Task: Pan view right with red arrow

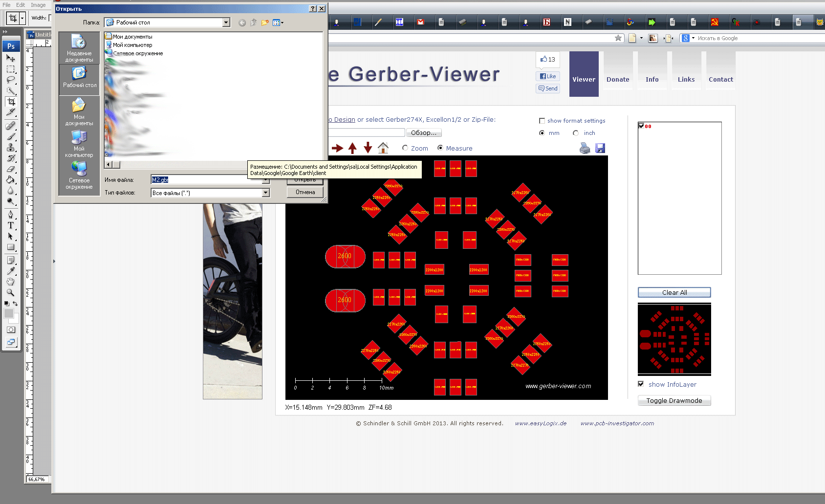Action: click(337, 148)
